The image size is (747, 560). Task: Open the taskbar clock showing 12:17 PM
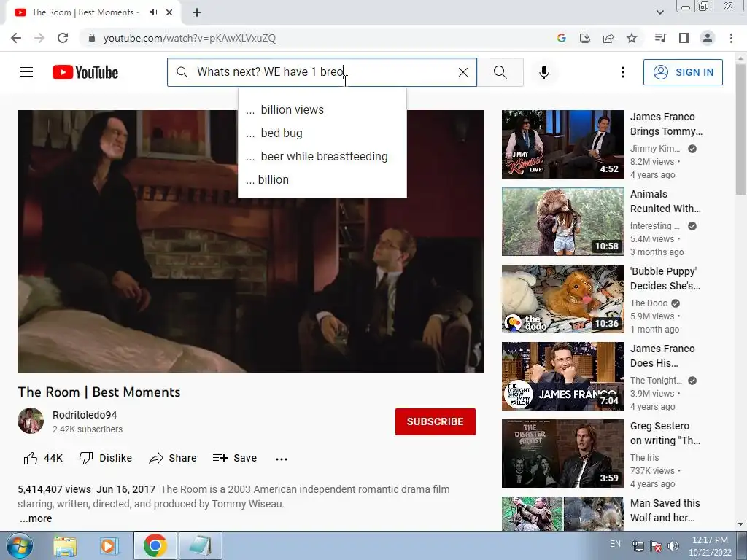click(710, 545)
